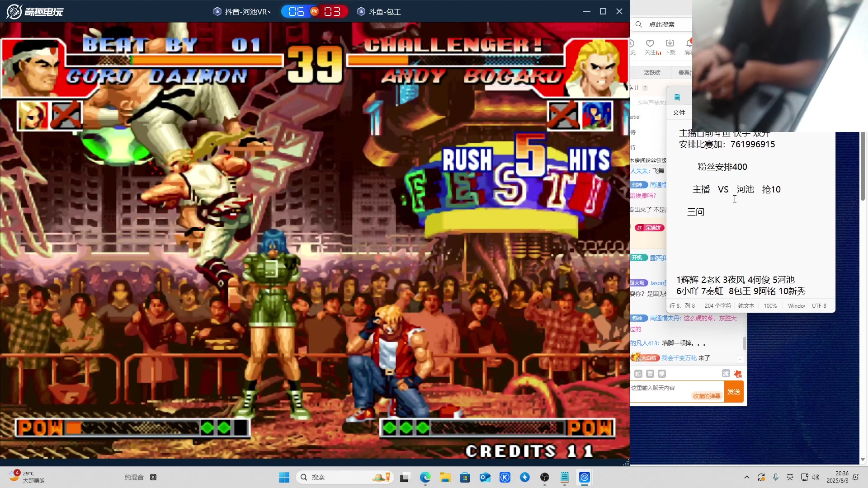
Task: Switch to Notepad on the taskbar
Action: (x=565, y=477)
